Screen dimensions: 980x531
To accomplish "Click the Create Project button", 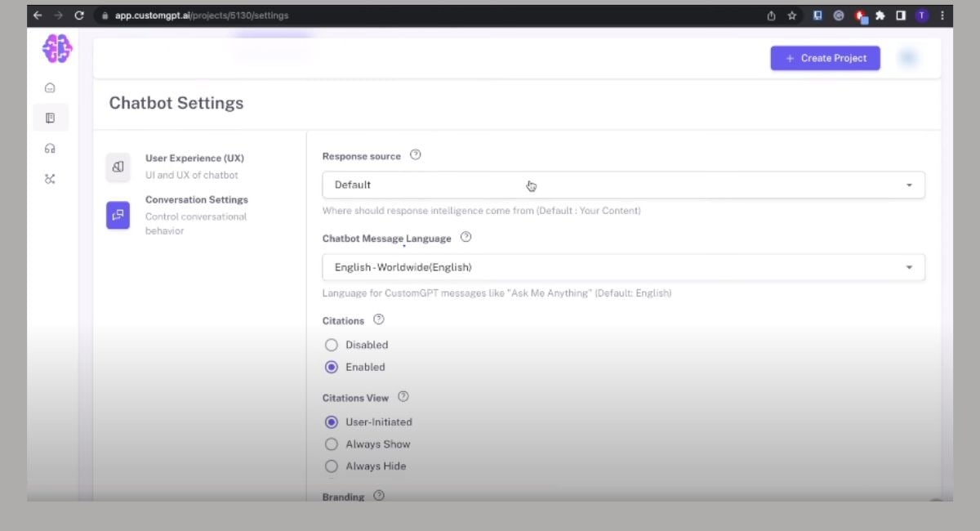I will pyautogui.click(x=825, y=58).
